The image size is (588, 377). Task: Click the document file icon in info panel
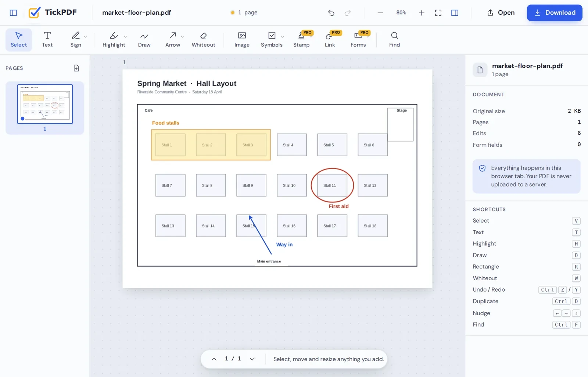[x=480, y=70]
